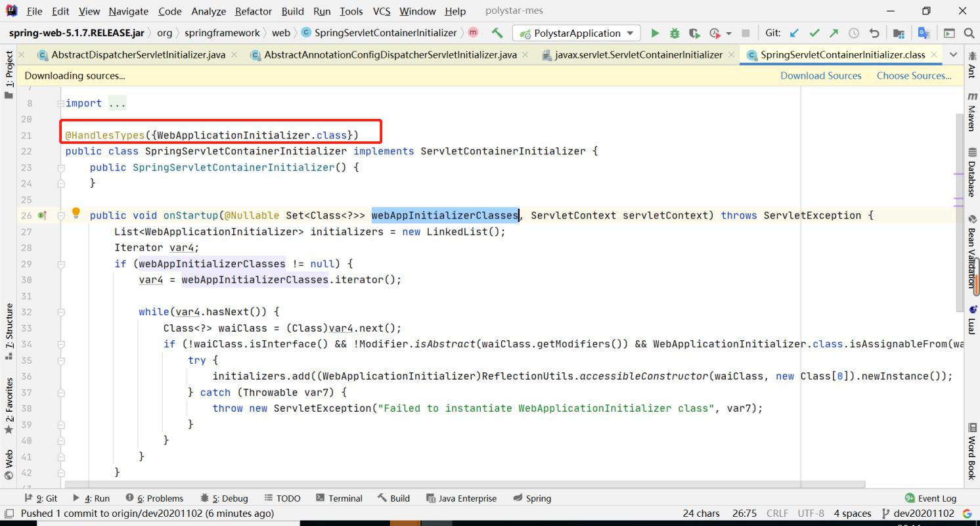Change the UTF-8 file encoding
Screen dimensions: 980x526
pos(811,514)
